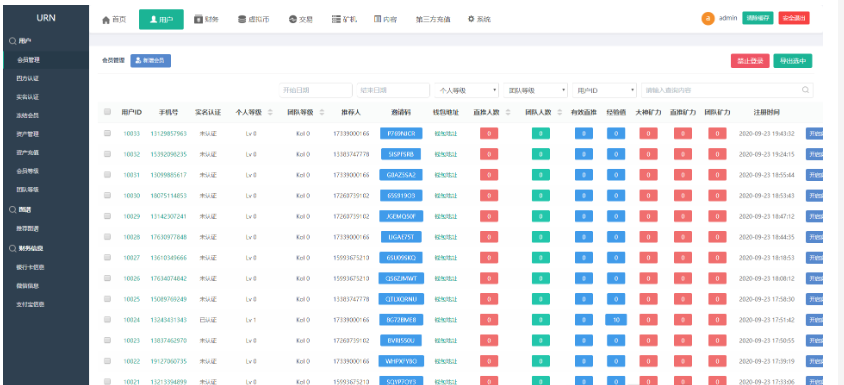Sort by the 团队人数 column arrows
This screenshot has height=385, width=844.
(x=560, y=112)
